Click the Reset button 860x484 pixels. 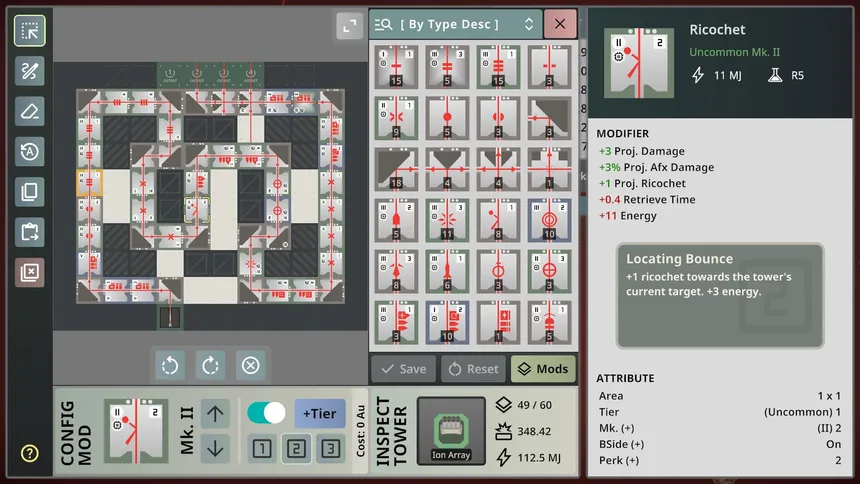click(472, 369)
